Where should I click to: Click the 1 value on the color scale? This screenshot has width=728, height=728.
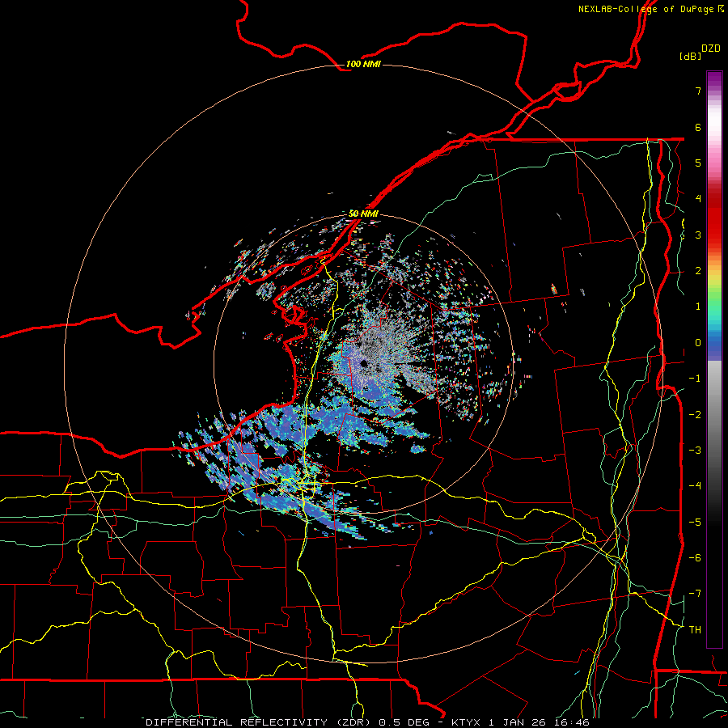[x=698, y=307]
